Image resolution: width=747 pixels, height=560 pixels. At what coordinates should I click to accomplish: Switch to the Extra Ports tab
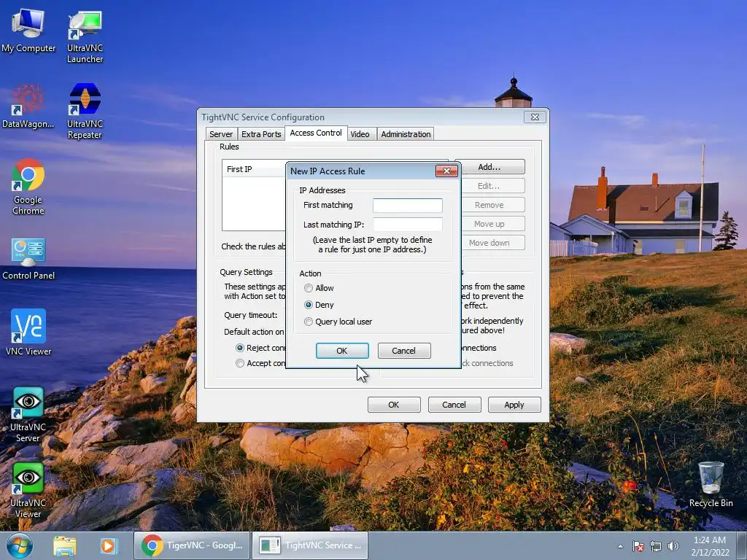[x=261, y=134]
